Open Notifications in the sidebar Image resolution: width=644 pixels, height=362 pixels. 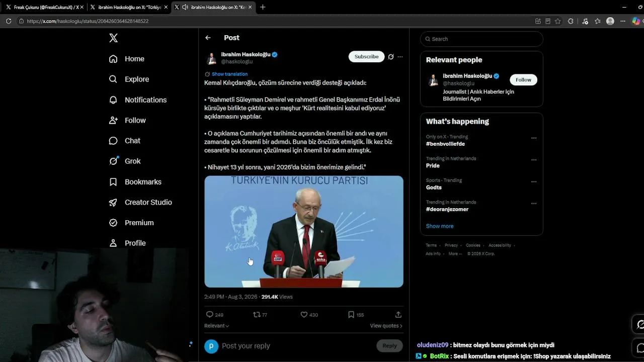pos(138,100)
